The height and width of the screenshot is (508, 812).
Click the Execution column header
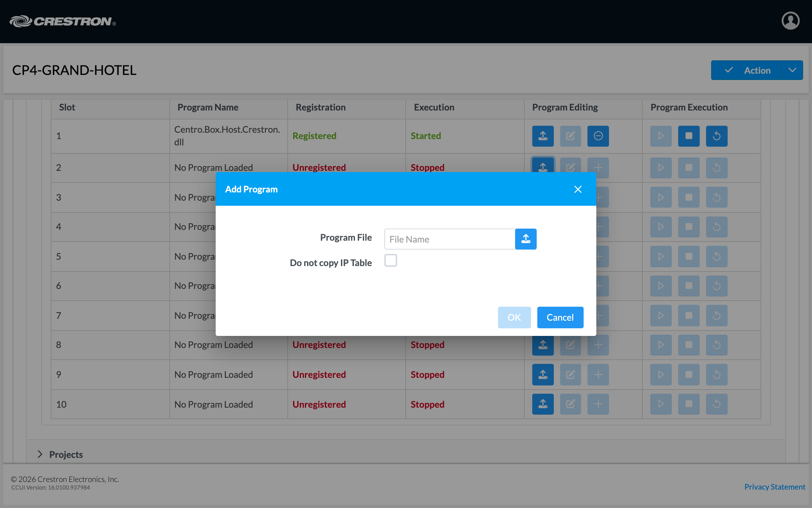tap(434, 108)
